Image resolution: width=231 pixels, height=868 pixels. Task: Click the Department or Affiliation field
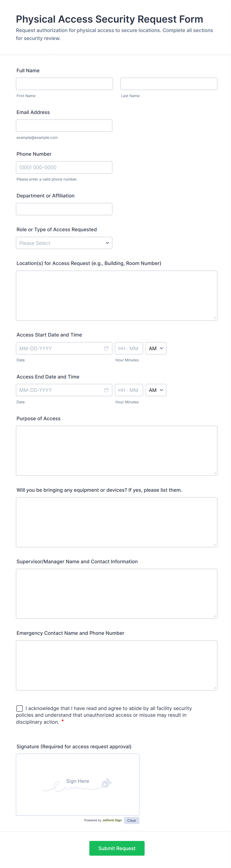point(64,209)
